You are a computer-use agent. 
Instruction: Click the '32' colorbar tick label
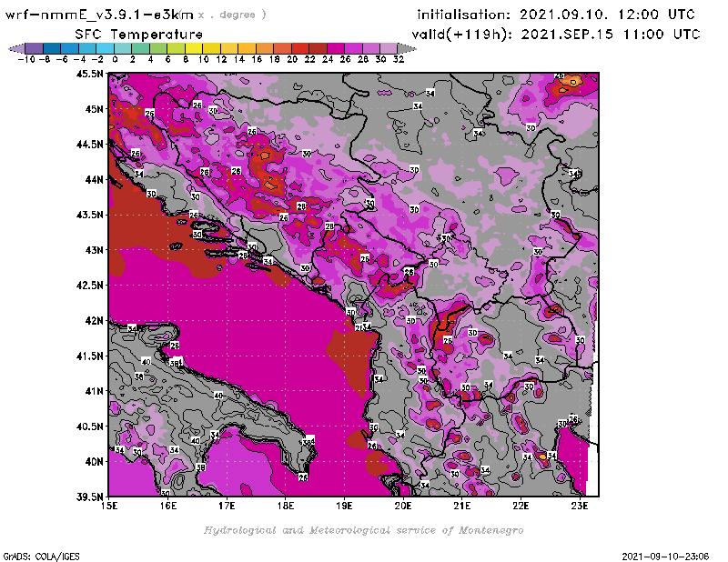point(399,59)
